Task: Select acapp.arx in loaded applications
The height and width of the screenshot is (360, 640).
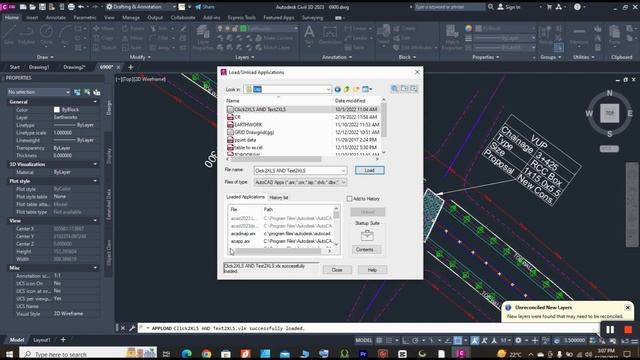Action: (x=240, y=241)
